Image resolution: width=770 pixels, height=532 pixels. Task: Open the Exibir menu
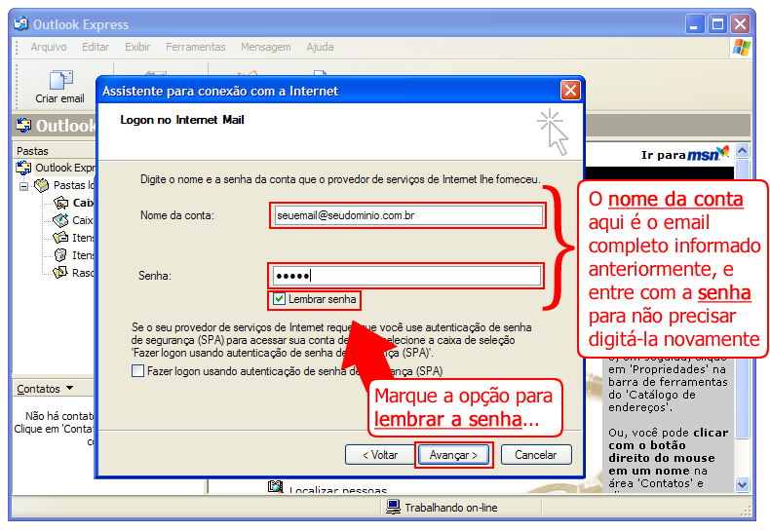tap(137, 47)
